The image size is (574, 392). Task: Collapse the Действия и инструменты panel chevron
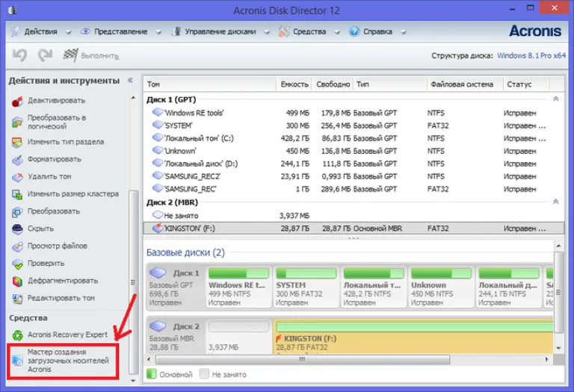click(130, 80)
